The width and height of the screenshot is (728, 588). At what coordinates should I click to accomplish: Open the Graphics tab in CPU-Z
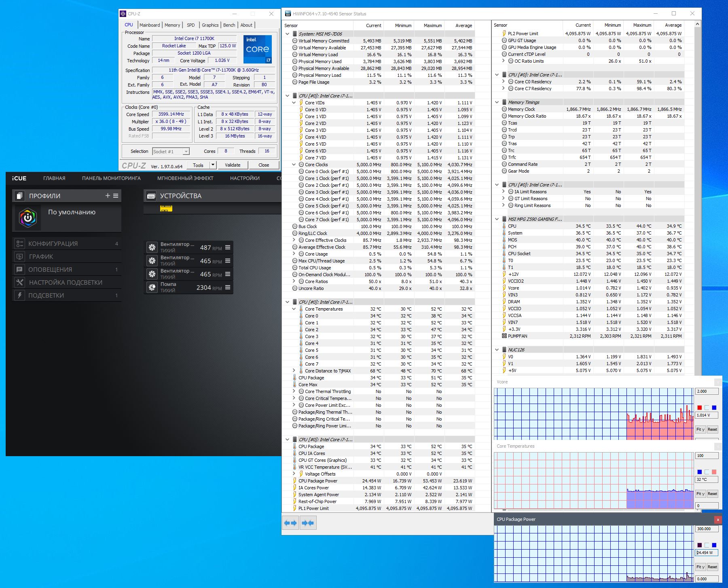click(x=210, y=25)
